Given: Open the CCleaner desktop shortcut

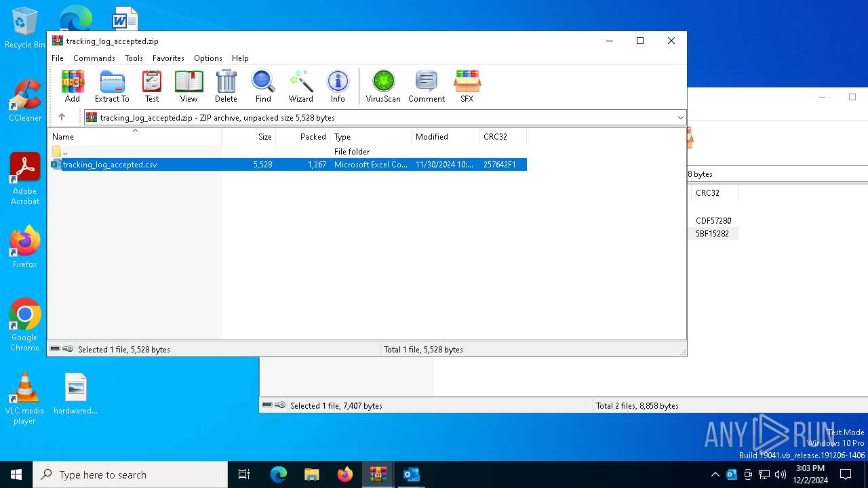Looking at the screenshot, I should [x=25, y=100].
